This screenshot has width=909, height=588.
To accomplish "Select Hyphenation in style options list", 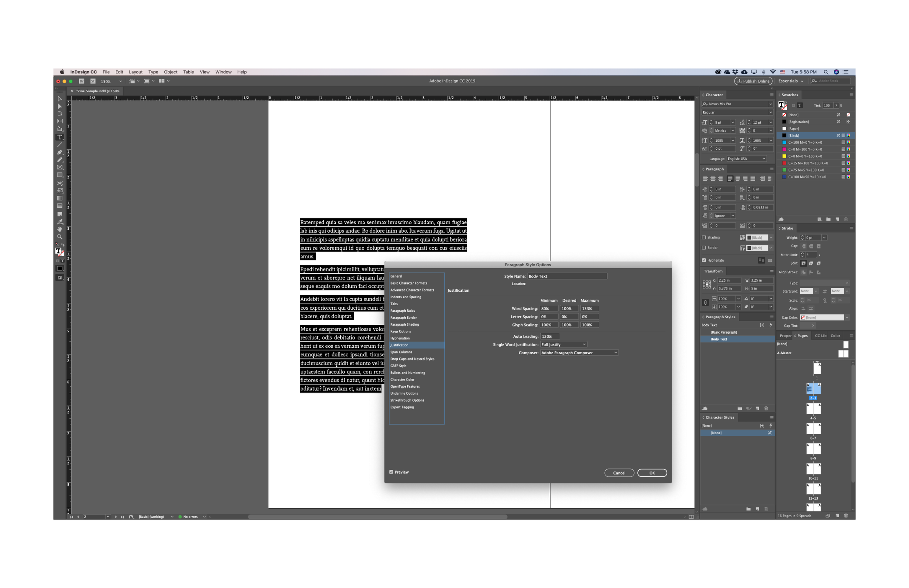I will tap(400, 338).
